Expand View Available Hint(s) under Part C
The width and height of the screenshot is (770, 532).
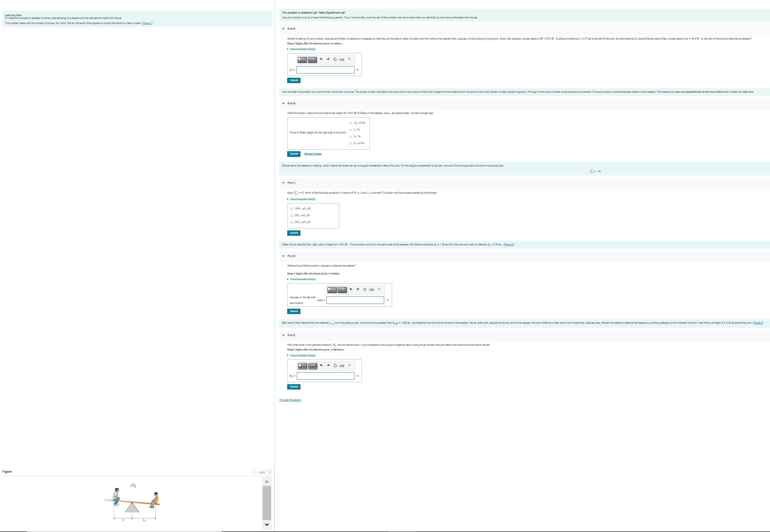[302, 199]
